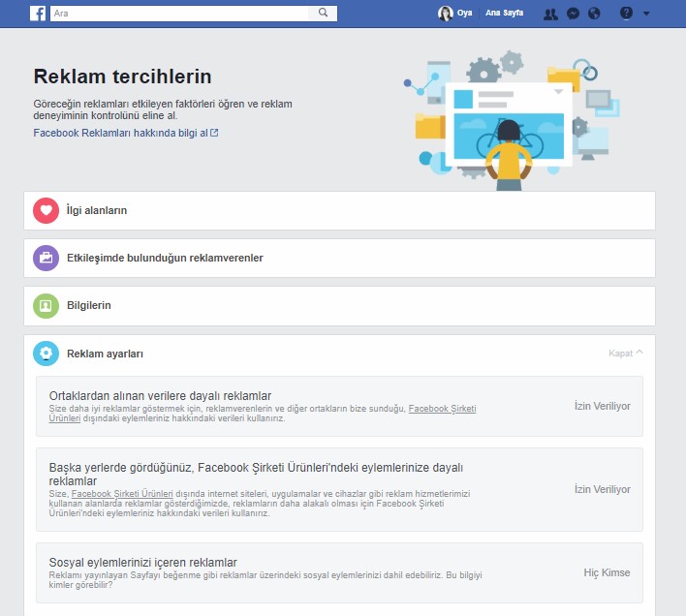
Task: Expand the Bilgilerin section
Action: tap(339, 306)
